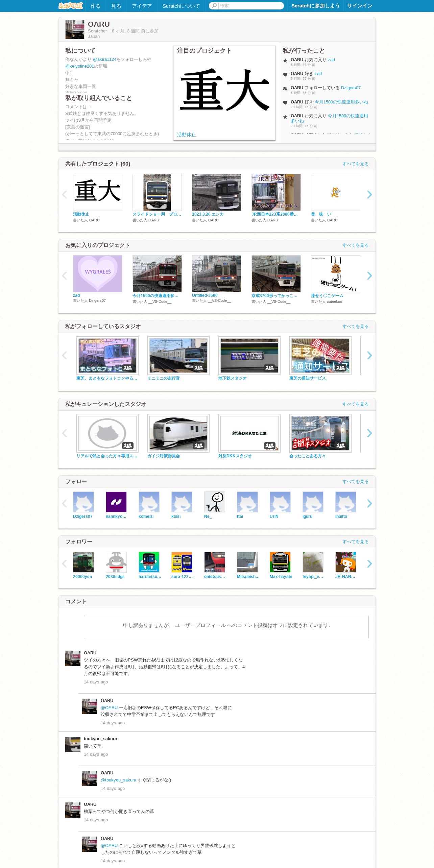
Task: Click Scratchに参加しよう in navbar
Action: [315, 6]
